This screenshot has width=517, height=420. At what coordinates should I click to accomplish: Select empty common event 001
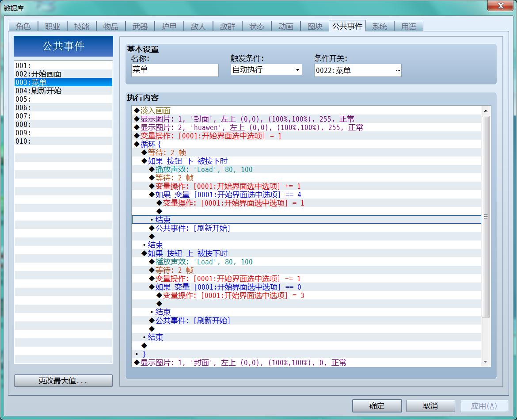pyautogui.click(x=63, y=65)
